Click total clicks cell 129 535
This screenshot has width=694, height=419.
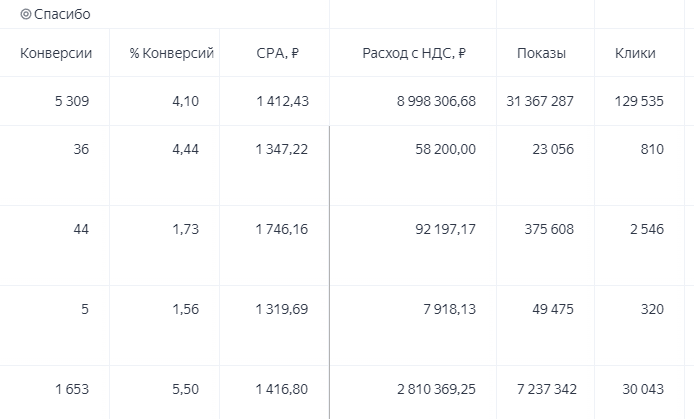639,101
